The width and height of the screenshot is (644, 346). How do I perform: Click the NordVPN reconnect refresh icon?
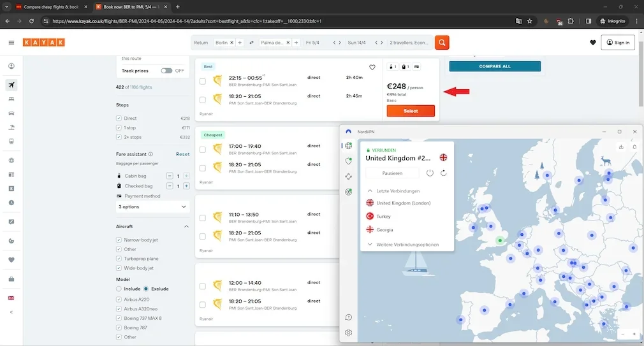(444, 173)
